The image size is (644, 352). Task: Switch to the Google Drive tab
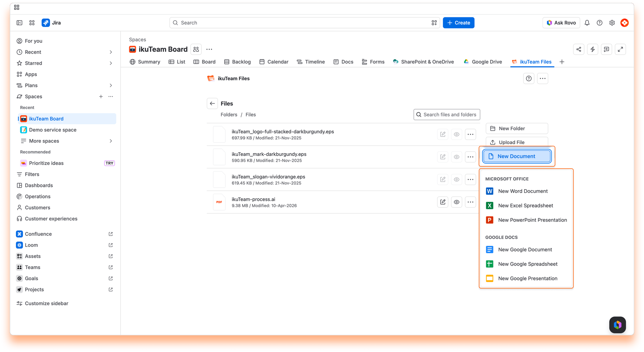click(483, 62)
